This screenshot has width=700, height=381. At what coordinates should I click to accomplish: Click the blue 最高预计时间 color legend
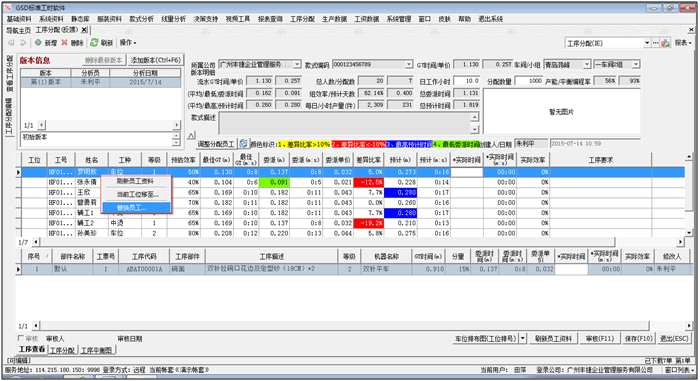409,144
